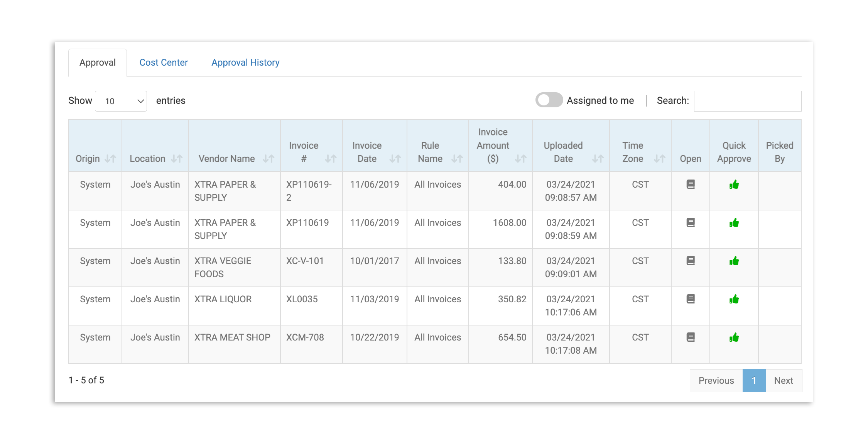
Task: Open the Approval History tab
Action: click(x=245, y=63)
